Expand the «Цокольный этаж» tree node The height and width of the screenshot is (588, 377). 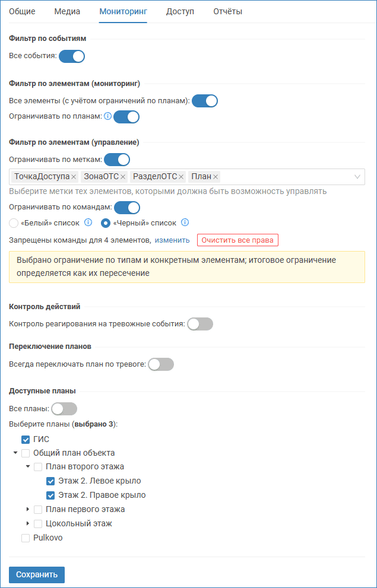(28, 524)
